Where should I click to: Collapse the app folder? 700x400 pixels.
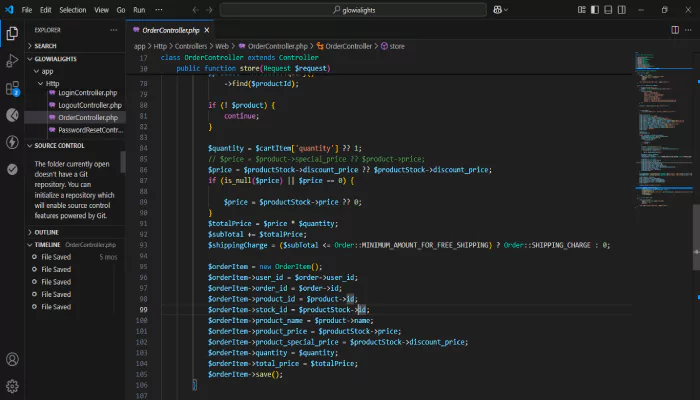click(75, 71)
